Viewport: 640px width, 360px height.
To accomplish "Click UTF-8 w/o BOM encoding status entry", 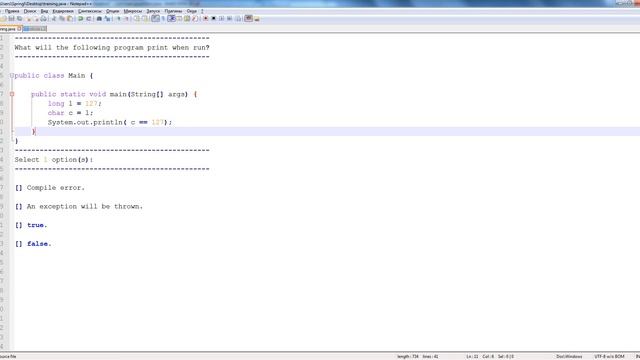I will click(609, 356).
